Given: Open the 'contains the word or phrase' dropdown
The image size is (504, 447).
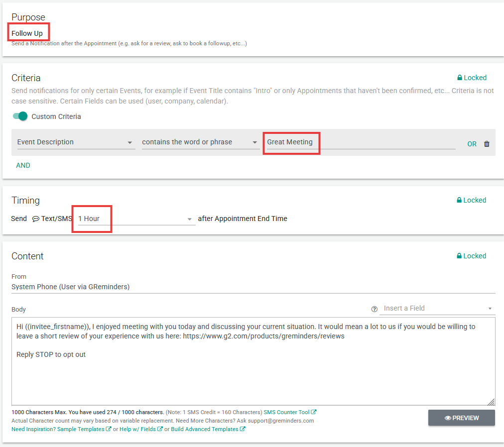Looking at the screenshot, I should pos(200,142).
